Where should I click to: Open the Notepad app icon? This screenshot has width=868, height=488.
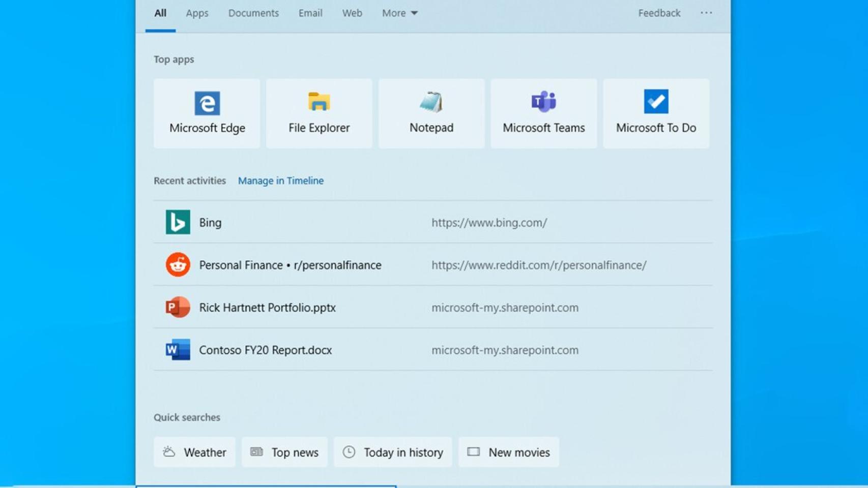coord(431,102)
